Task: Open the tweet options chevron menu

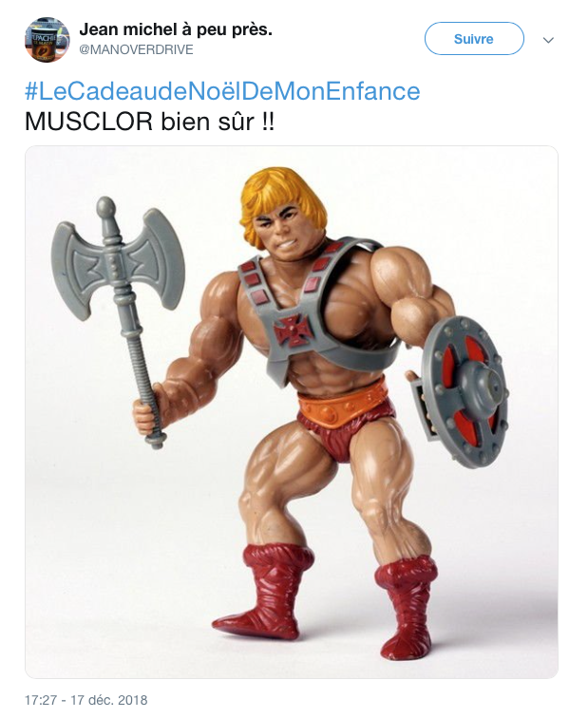Action: click(548, 40)
